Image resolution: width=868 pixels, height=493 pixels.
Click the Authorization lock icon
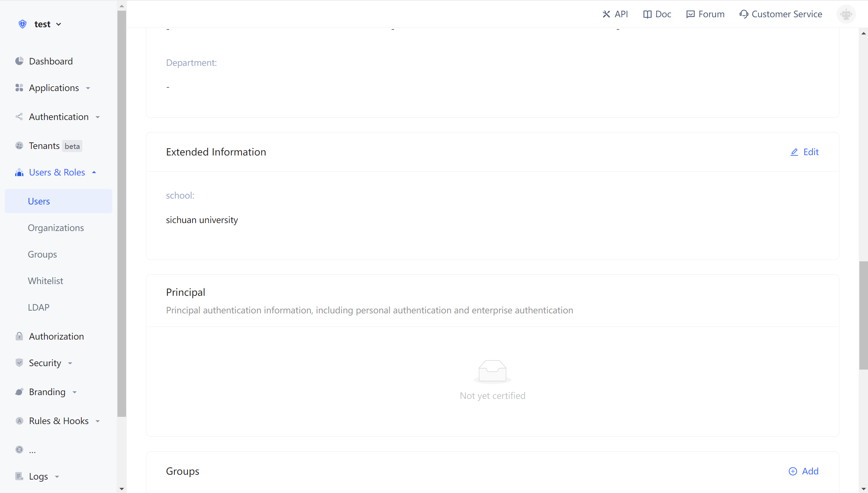pyautogui.click(x=19, y=336)
